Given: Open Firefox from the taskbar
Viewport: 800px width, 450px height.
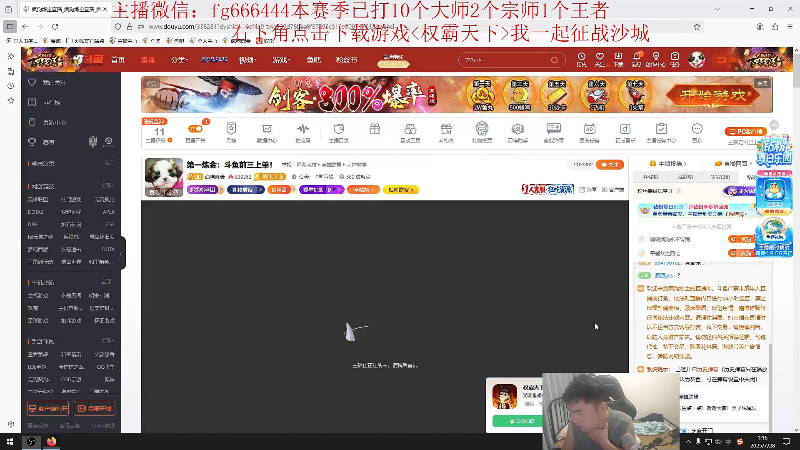Looking at the screenshot, I should (x=52, y=442).
